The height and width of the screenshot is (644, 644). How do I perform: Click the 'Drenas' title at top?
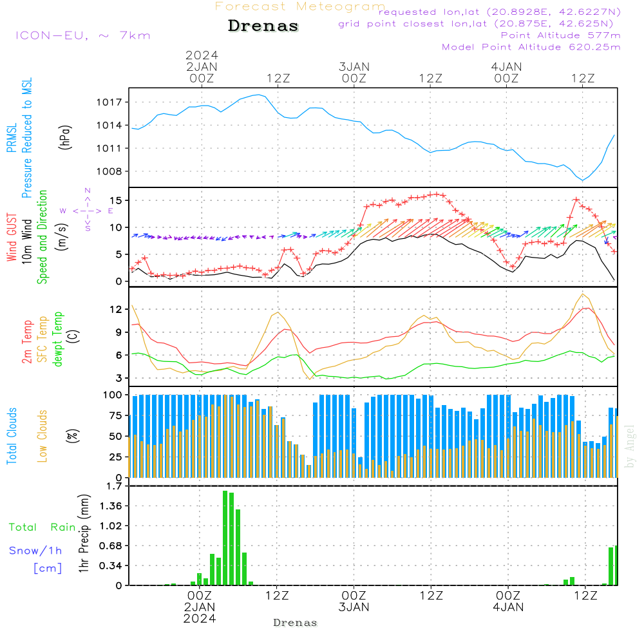coord(263,26)
